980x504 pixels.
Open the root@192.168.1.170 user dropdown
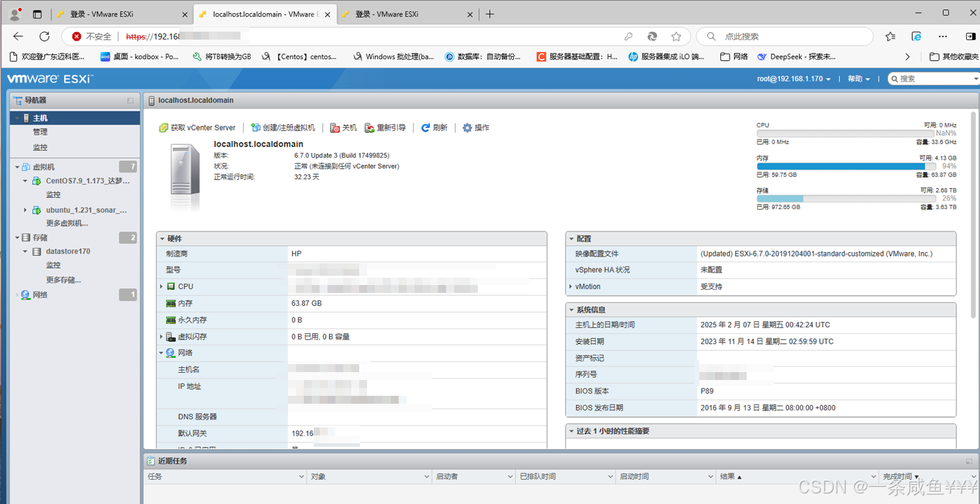point(793,79)
